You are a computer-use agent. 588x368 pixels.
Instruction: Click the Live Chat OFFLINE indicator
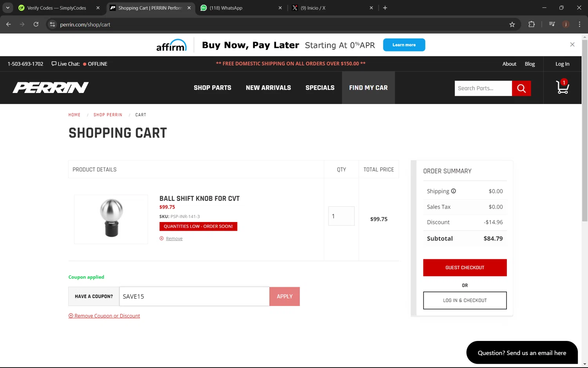(80, 64)
